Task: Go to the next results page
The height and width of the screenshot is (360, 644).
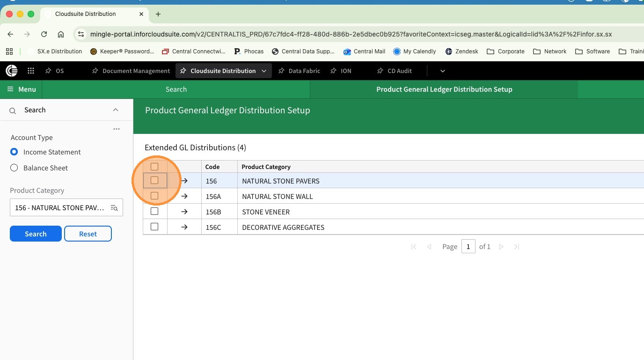Action: [501, 247]
